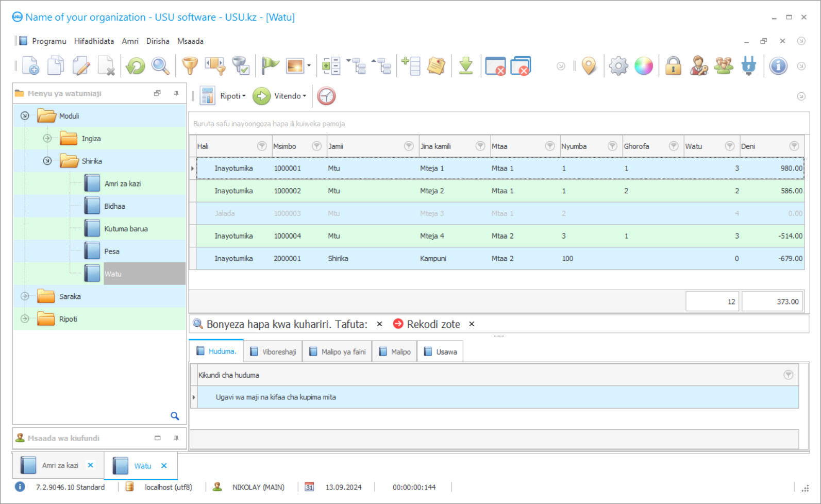Viewport: 821px width, 504px height.
Task: Open the settings gear icon
Action: click(x=618, y=66)
